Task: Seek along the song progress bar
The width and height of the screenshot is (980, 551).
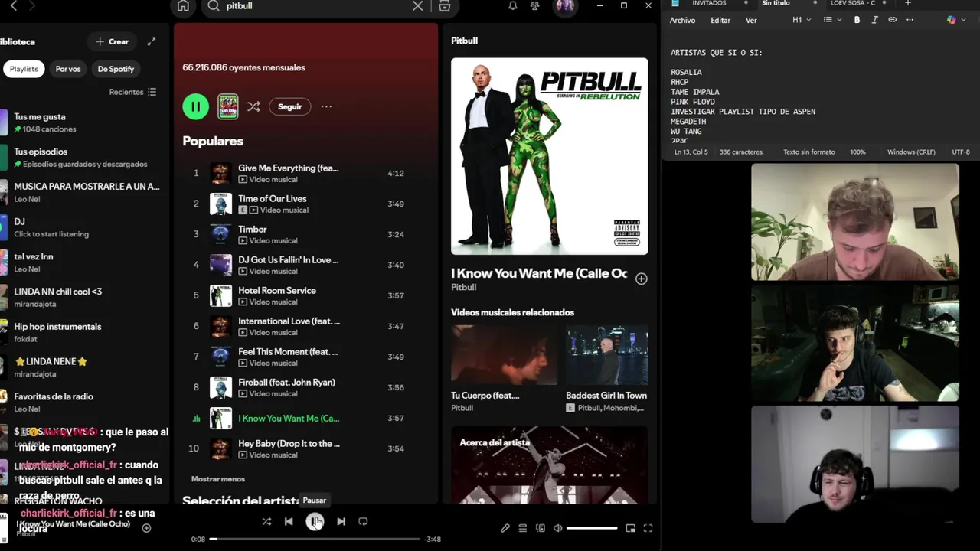Action: click(315, 539)
